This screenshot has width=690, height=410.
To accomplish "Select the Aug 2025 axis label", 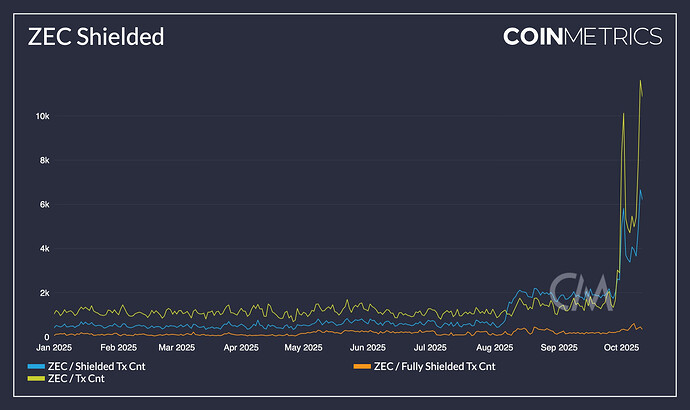I will [494, 348].
